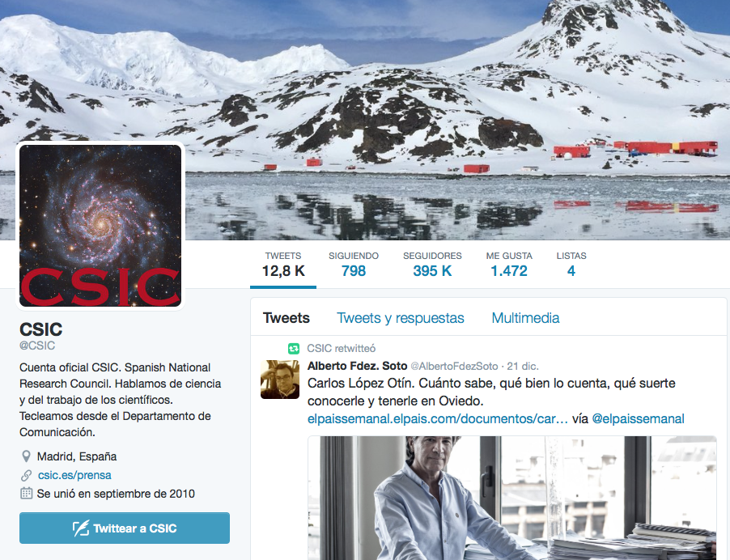Viewport: 730px width, 560px height.
Task: Click the location pin icon by Madrid
Action: [x=27, y=456]
